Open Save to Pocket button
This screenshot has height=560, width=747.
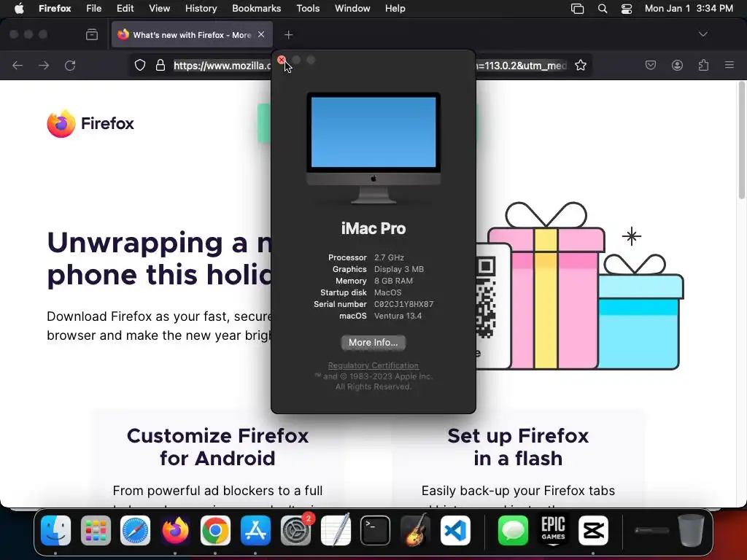click(x=650, y=65)
